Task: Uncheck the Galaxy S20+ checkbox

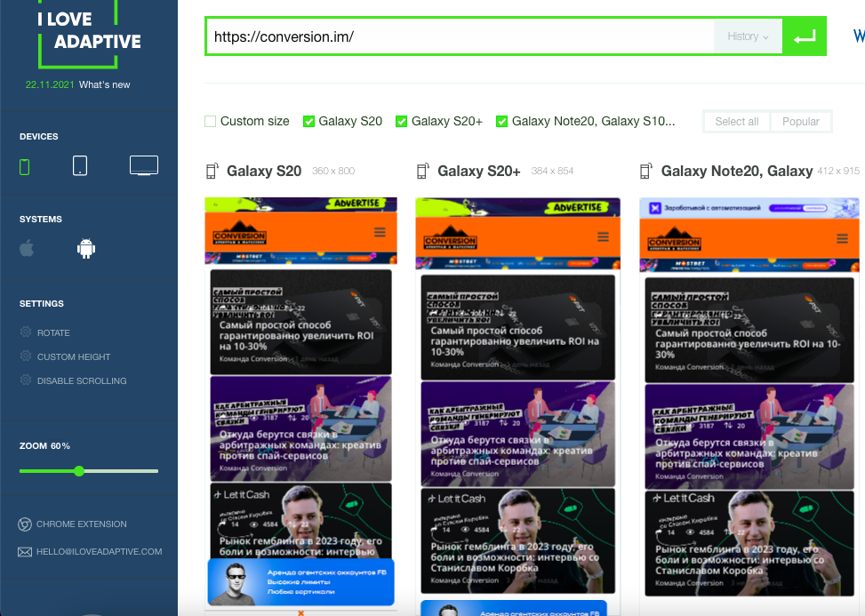Action: click(x=402, y=121)
